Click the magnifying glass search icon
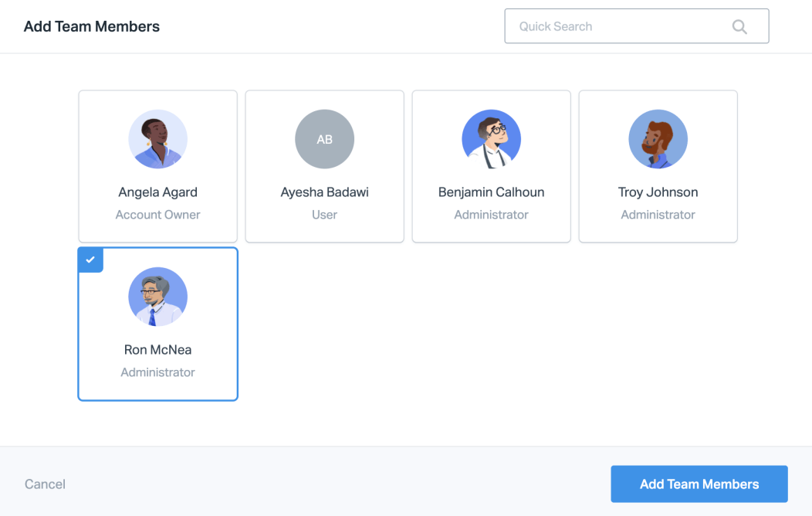Viewport: 812px width, 516px height. coord(739,27)
